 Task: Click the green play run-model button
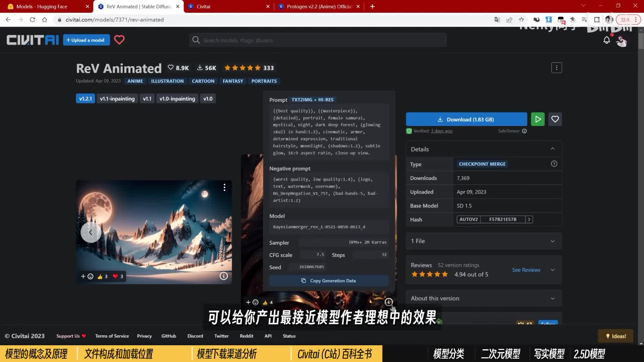pyautogui.click(x=538, y=119)
